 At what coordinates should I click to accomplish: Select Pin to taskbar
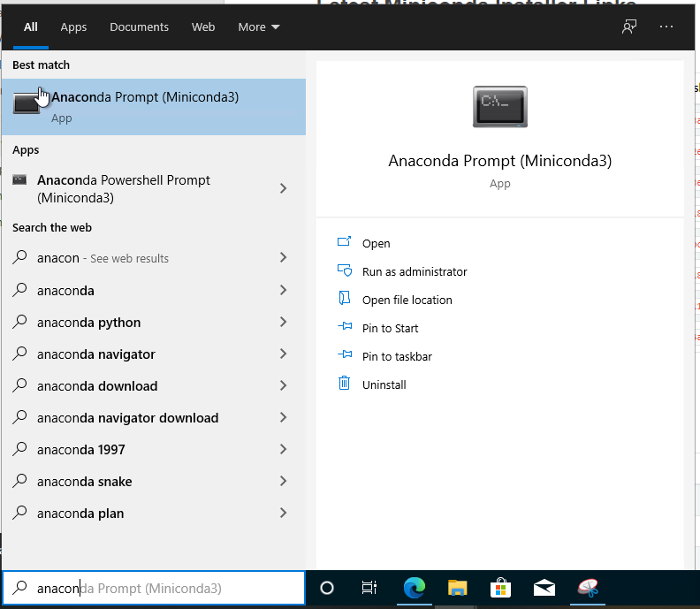click(398, 356)
